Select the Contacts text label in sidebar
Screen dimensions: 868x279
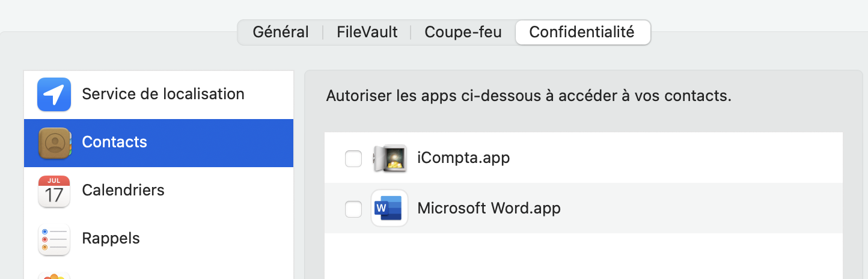[114, 143]
